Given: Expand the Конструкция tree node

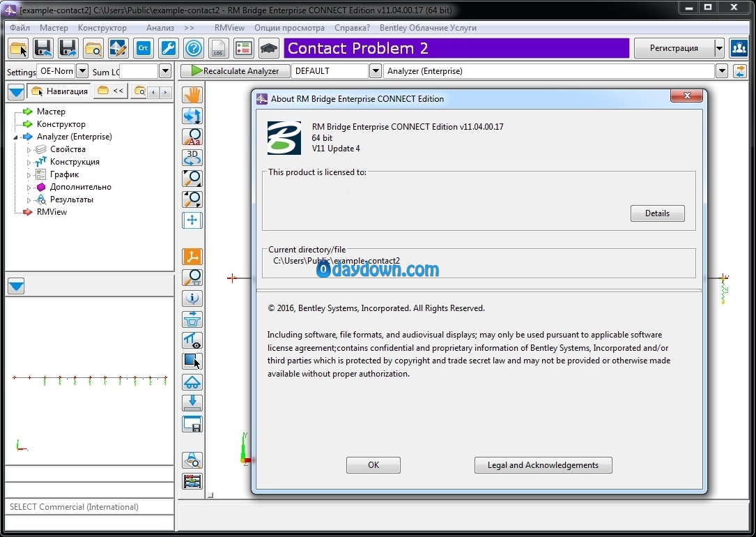Looking at the screenshot, I should [29, 162].
